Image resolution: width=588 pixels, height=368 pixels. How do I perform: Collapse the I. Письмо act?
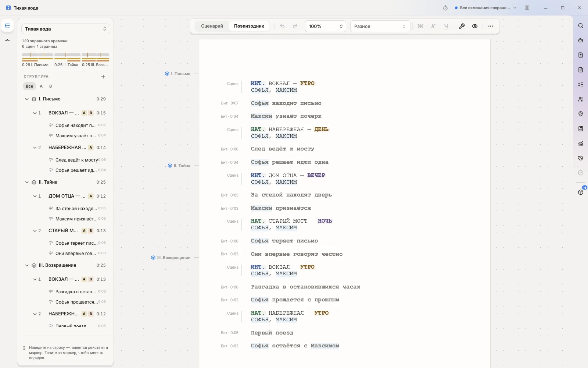(x=27, y=99)
